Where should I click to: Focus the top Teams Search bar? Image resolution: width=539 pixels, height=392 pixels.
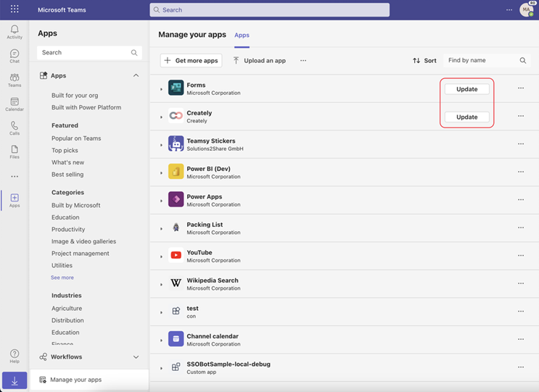[270, 10]
